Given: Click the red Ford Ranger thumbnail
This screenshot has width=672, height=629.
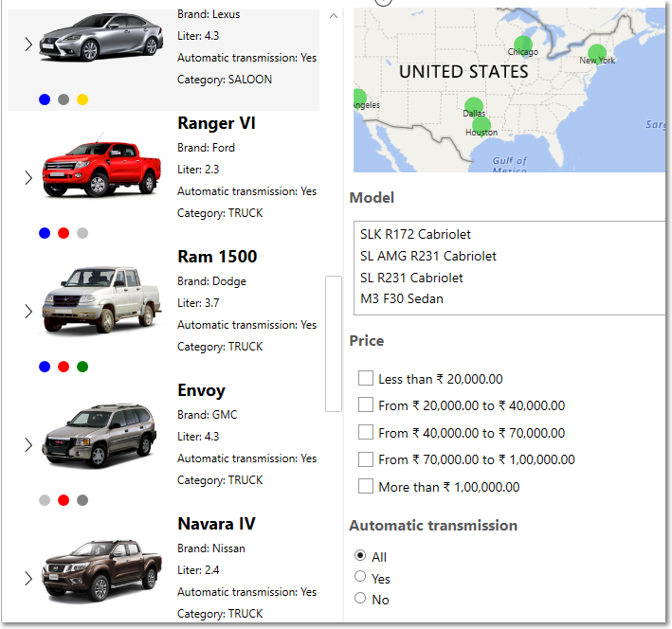Looking at the screenshot, I should (100, 171).
